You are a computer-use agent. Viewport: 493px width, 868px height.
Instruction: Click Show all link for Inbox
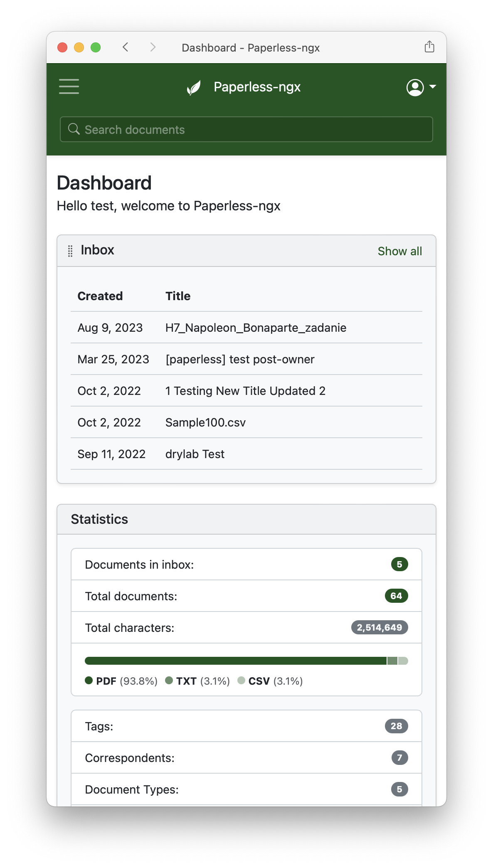(x=399, y=251)
